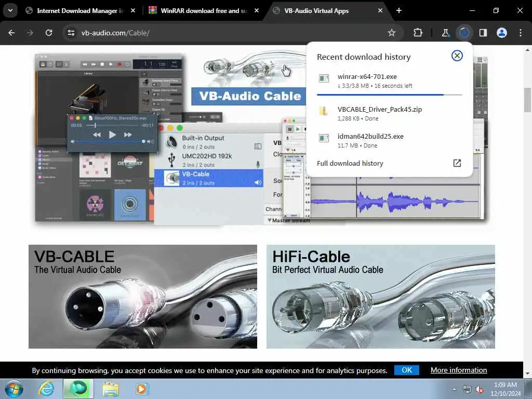Show hidden system tray icons

454,390
